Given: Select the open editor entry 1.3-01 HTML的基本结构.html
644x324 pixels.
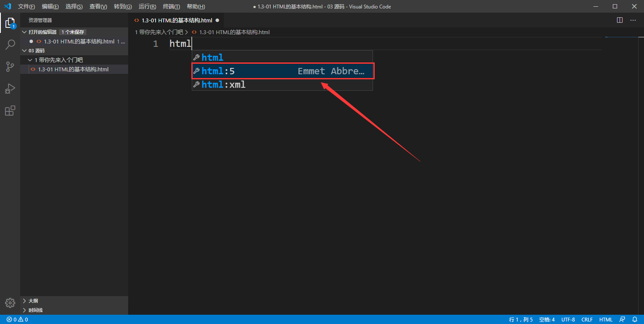Looking at the screenshot, I should 74,41.
